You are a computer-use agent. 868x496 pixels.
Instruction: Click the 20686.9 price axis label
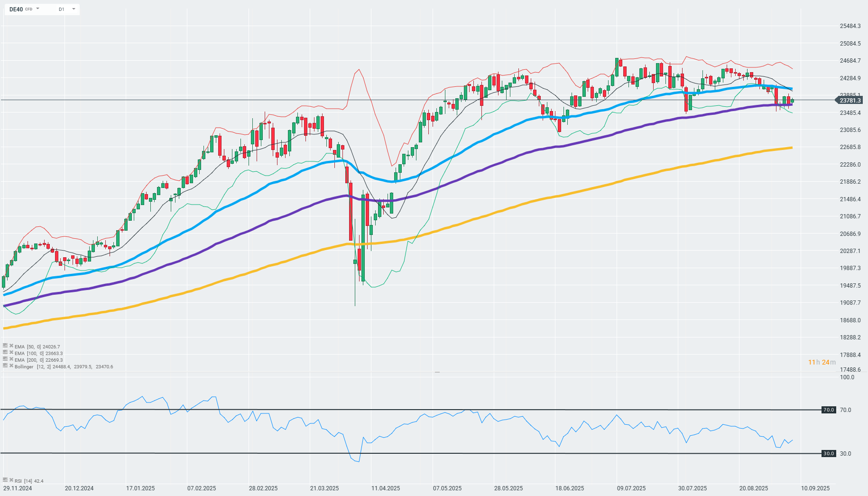pyautogui.click(x=850, y=234)
